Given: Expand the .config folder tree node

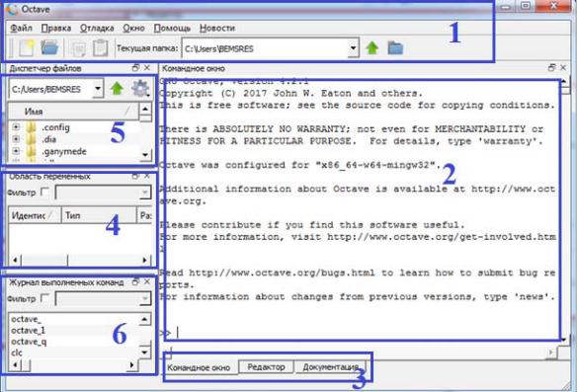Looking at the screenshot, I should [x=16, y=127].
